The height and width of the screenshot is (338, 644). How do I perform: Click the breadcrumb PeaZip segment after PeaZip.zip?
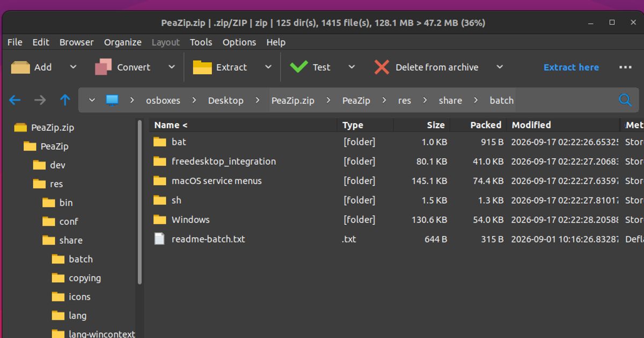(x=356, y=100)
